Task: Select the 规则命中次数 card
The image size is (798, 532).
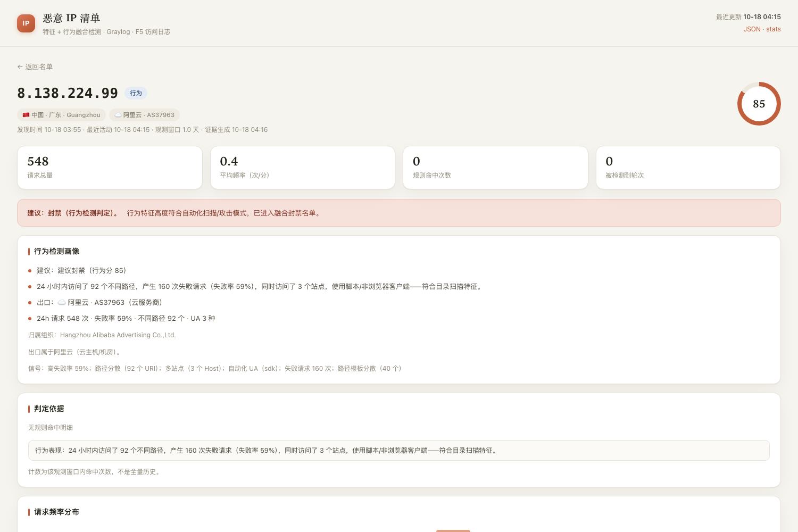Action: click(495, 168)
